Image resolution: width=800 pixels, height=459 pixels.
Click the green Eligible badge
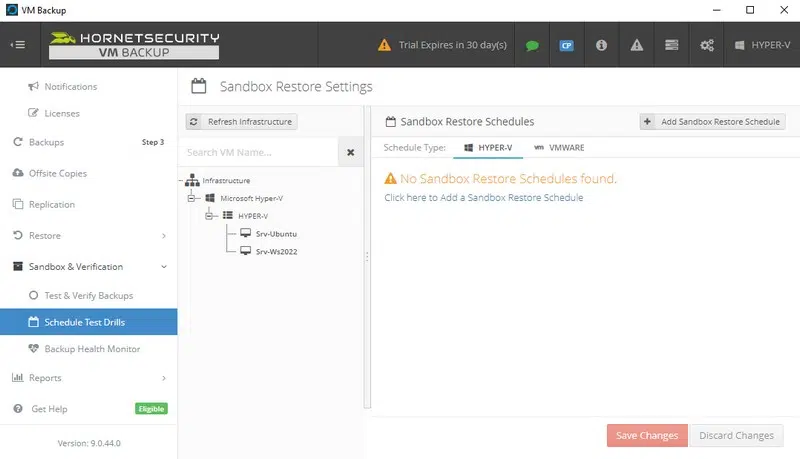(x=151, y=409)
